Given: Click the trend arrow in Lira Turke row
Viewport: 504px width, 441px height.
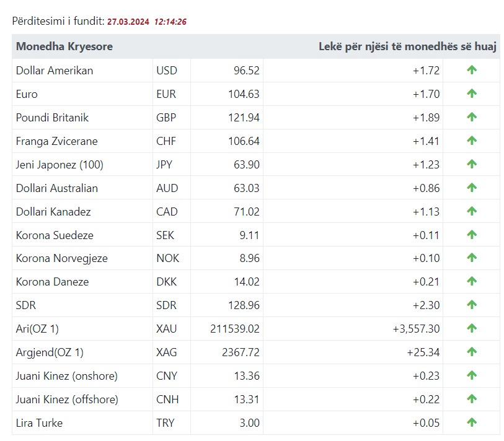Looking at the screenshot, I should tap(471, 422).
